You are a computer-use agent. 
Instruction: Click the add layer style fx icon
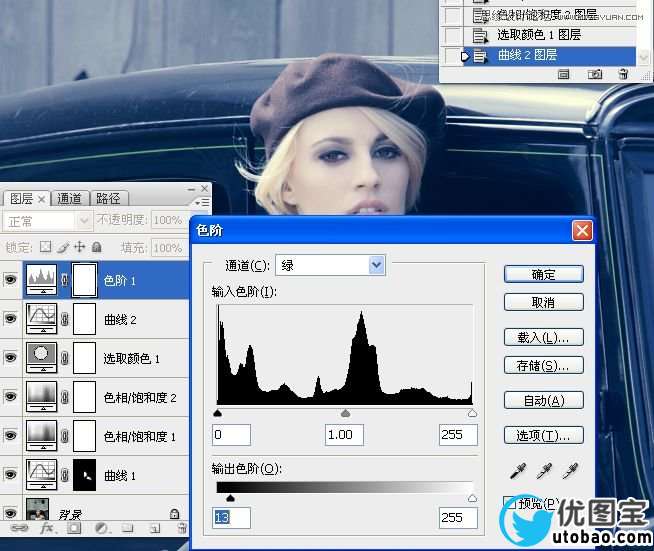(x=46, y=528)
